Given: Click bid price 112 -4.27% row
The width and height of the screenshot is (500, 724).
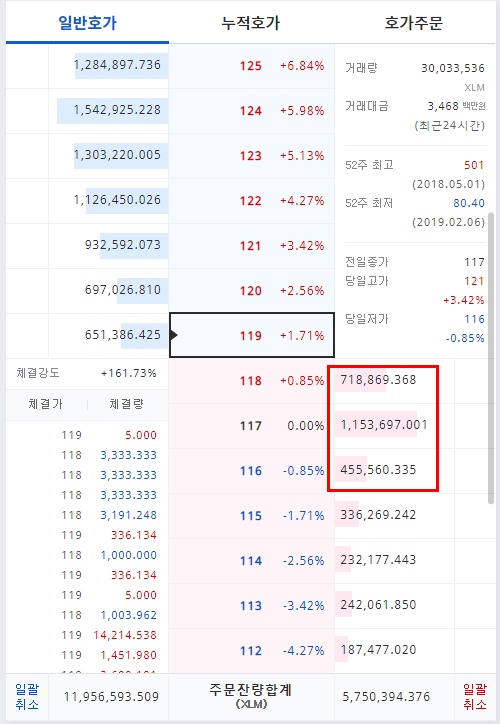Looking at the screenshot, I should click(252, 651).
